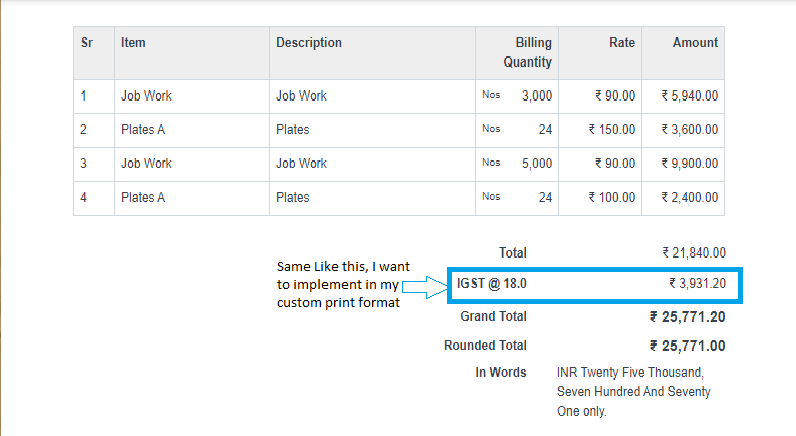Select the Rate column header

(x=622, y=43)
